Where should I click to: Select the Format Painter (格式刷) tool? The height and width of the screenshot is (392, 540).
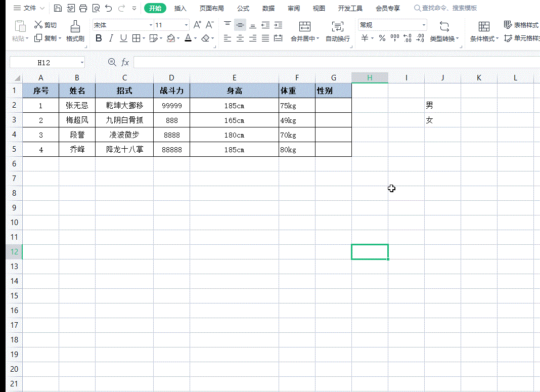(75, 31)
